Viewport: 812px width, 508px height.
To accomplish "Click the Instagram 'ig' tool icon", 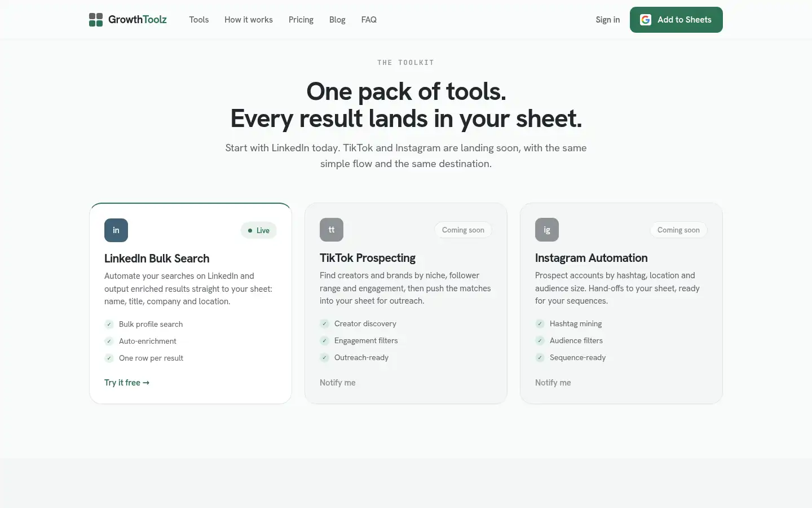I will (x=547, y=230).
